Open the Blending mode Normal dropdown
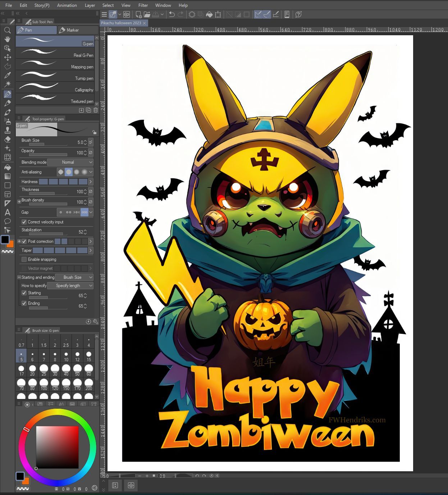This screenshot has width=448, height=495. click(x=70, y=162)
